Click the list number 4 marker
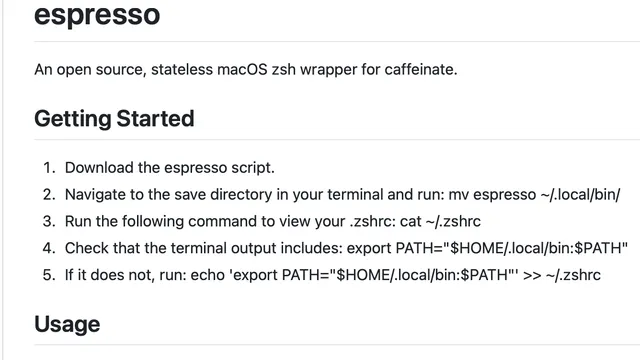Viewport: 640px width, 360px height. 49,248
